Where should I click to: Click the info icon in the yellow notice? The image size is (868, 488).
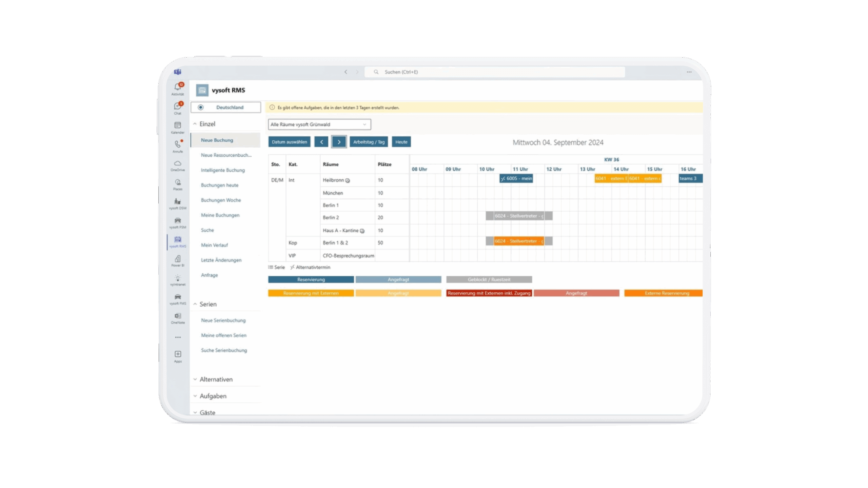click(272, 108)
